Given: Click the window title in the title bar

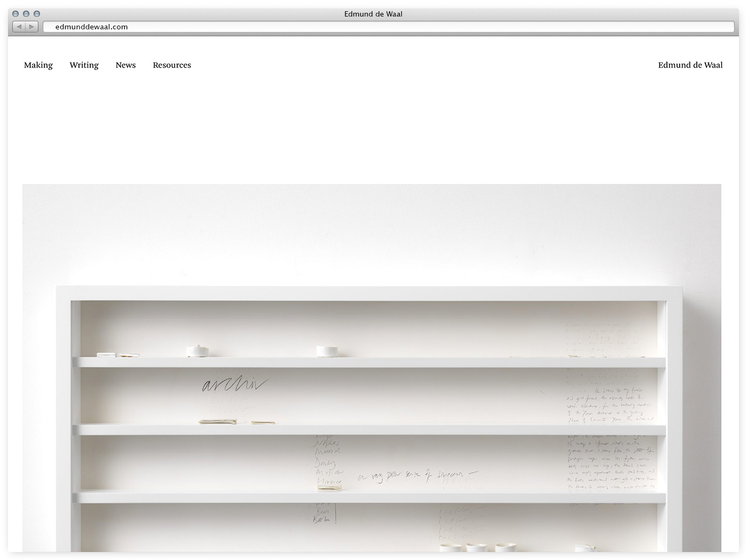Looking at the screenshot, I should pyautogui.click(x=373, y=14).
